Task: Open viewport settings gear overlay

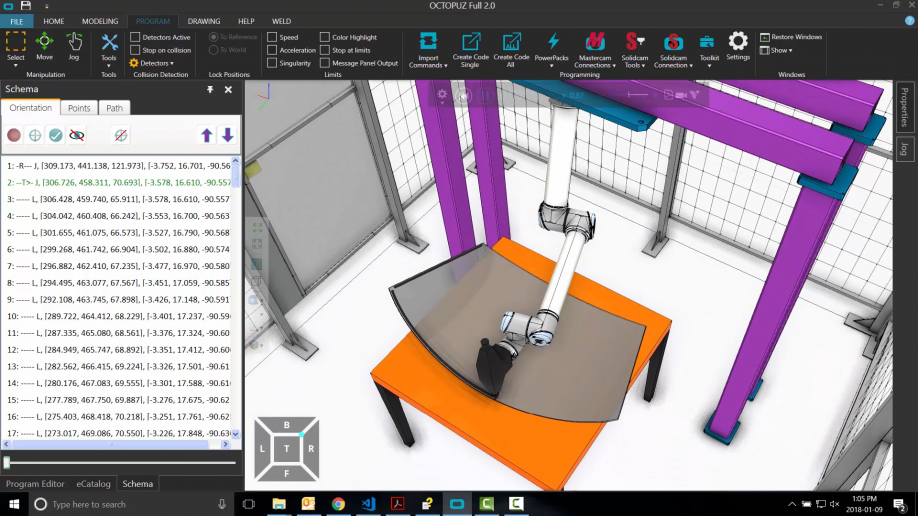Action: tap(442, 94)
